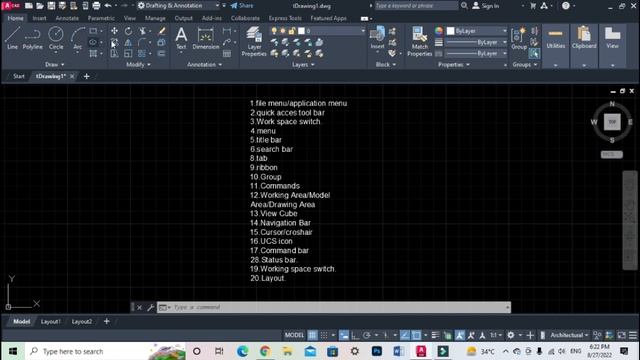Open the Manage ribbon tab
The image size is (640, 360).
point(155,18)
